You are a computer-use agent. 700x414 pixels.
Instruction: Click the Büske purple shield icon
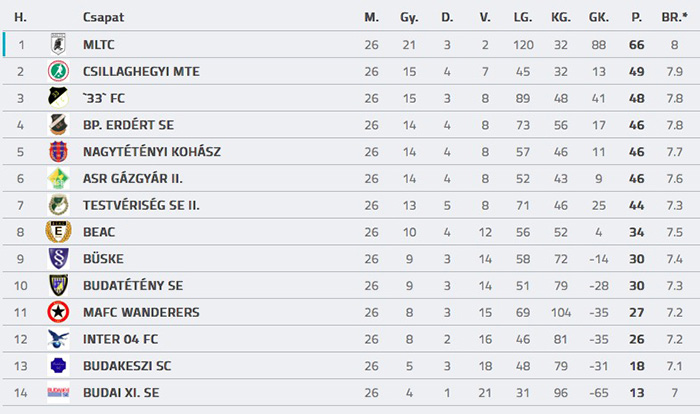point(58,259)
